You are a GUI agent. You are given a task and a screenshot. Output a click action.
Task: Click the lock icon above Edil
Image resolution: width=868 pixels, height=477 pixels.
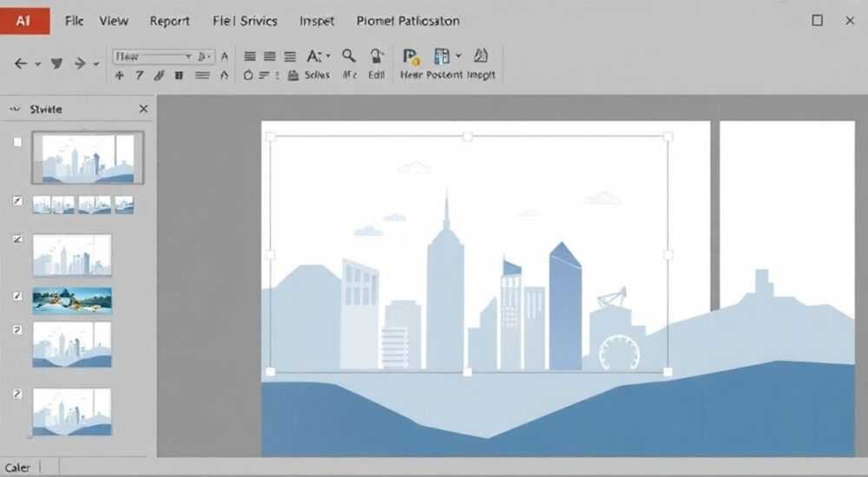377,56
